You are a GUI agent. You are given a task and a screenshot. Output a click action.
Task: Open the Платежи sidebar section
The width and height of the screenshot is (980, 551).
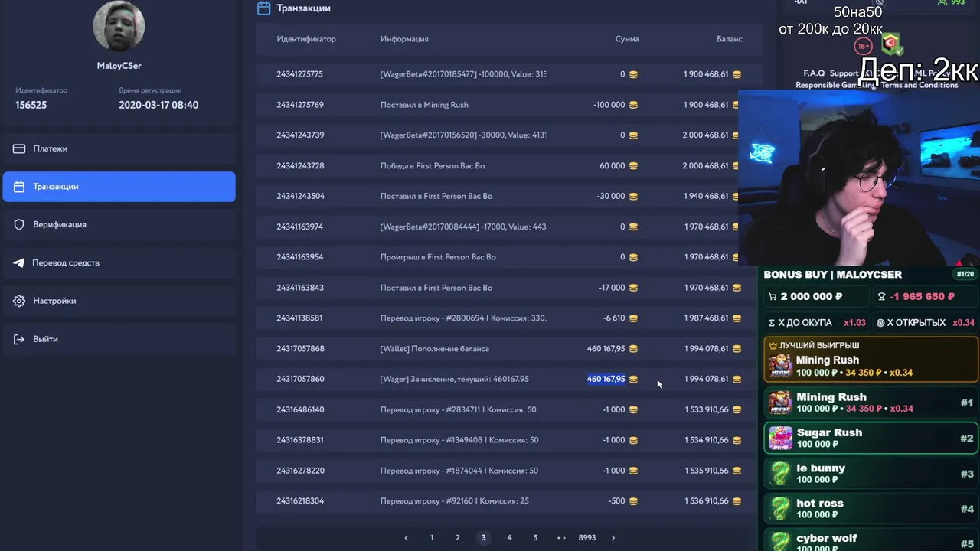tap(119, 148)
